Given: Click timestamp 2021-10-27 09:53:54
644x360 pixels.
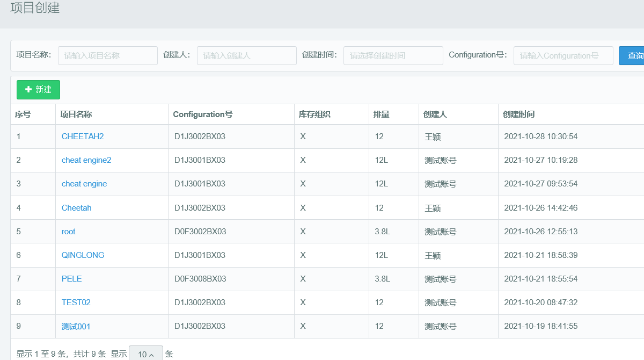Looking at the screenshot, I should [x=541, y=184].
